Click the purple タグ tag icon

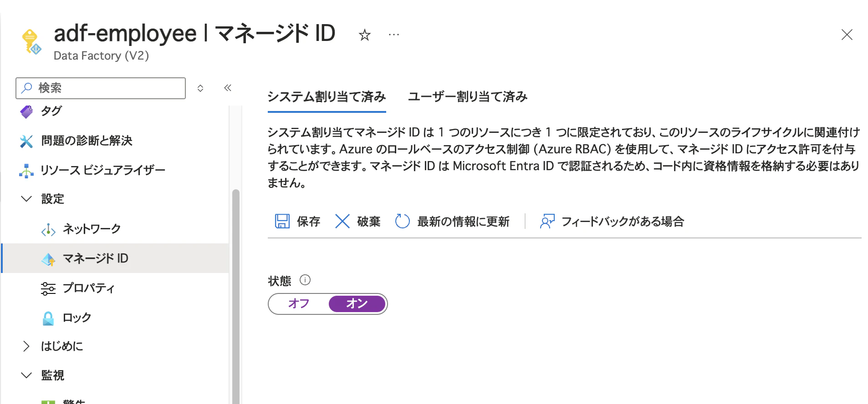point(26,111)
